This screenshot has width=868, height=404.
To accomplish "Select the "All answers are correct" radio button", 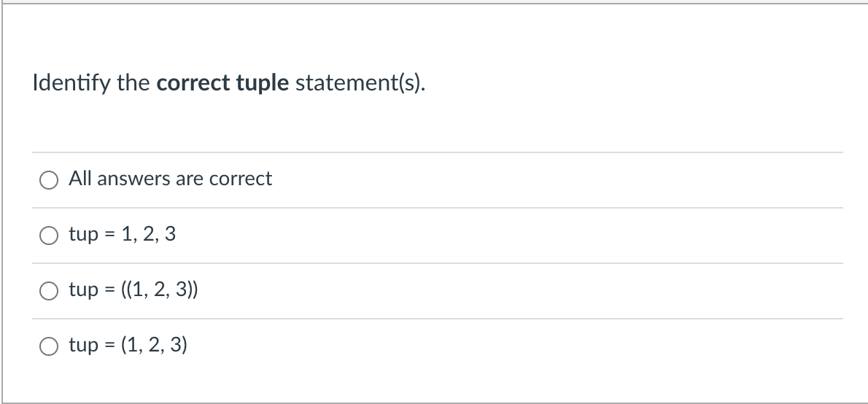I will click(x=49, y=180).
